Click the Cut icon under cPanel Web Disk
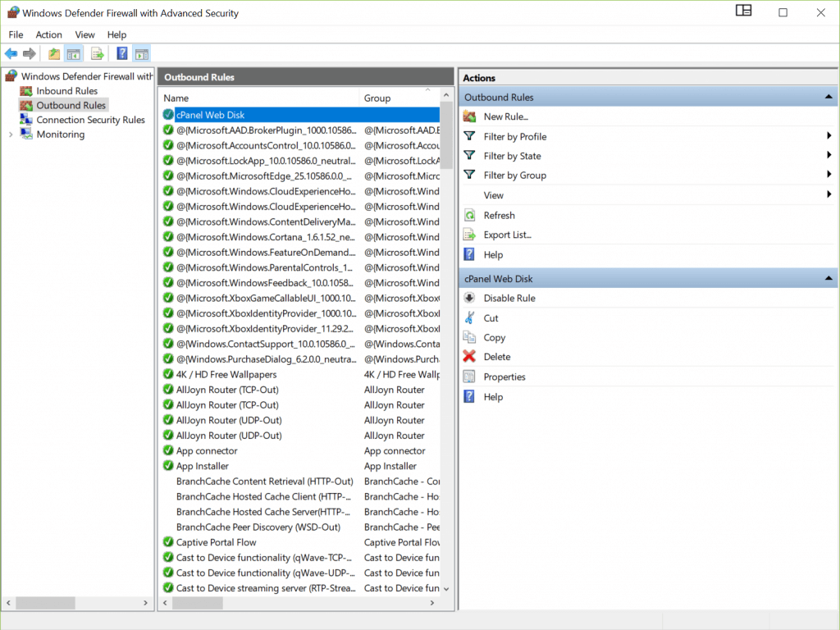Screen dimensions: 840x630 tap(469, 317)
